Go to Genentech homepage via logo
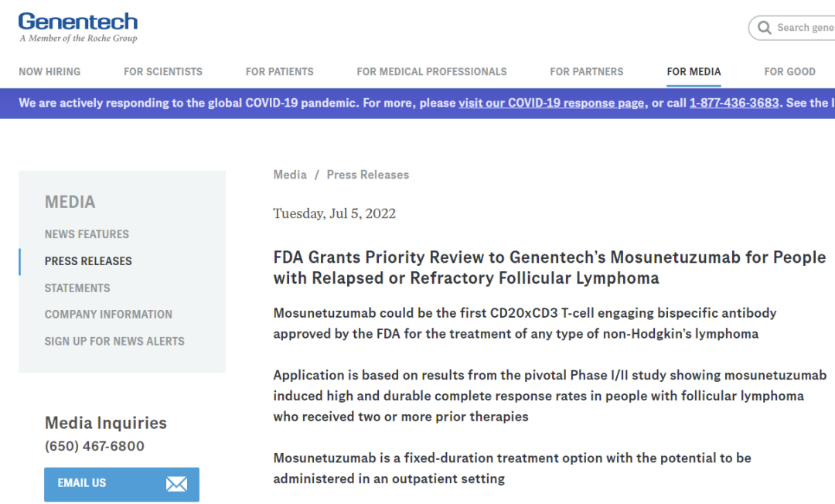Image resolution: width=835 pixels, height=504 pixels. point(78,27)
